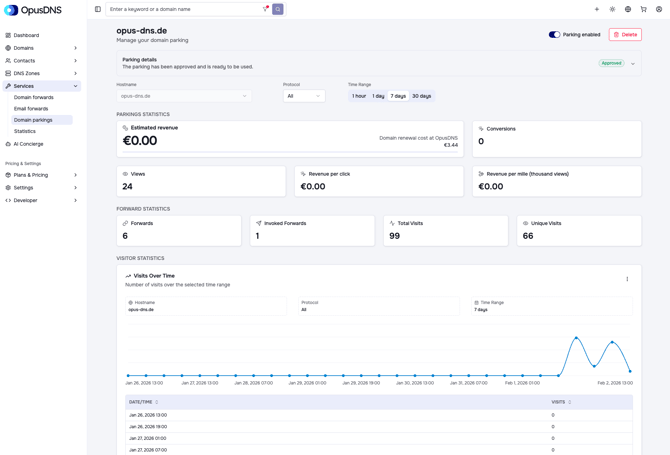This screenshot has height=455, width=670.
Task: Collapse the sidebar panel icon
Action: (98, 9)
